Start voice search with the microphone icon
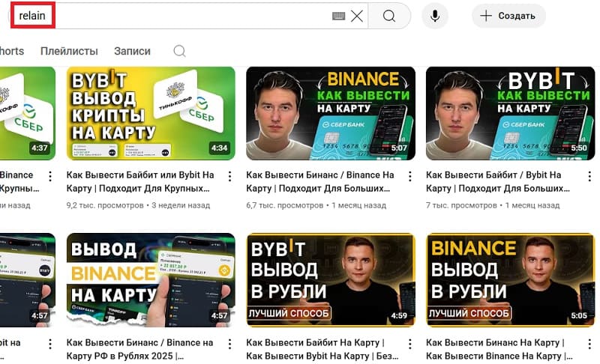 point(434,16)
